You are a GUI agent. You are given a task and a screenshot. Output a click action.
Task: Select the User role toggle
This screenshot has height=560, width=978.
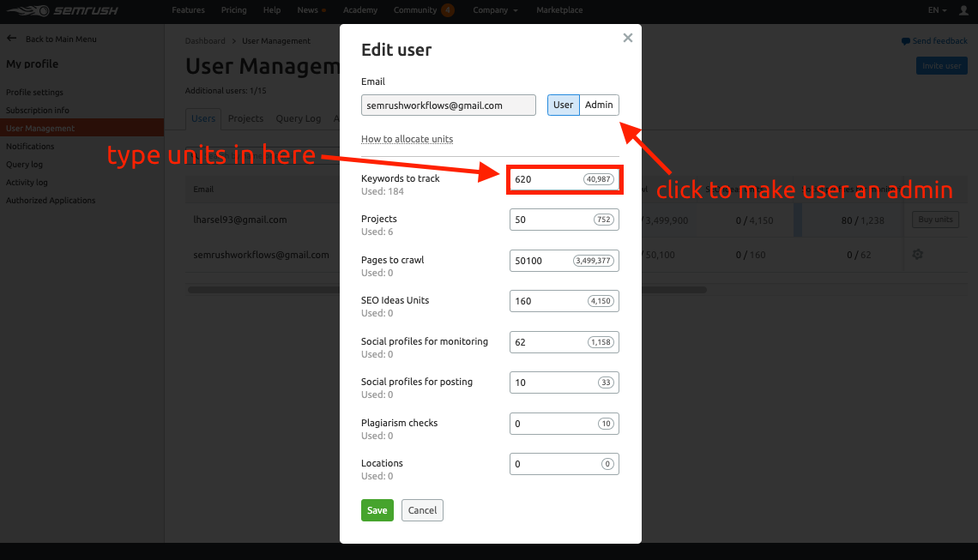[564, 105]
